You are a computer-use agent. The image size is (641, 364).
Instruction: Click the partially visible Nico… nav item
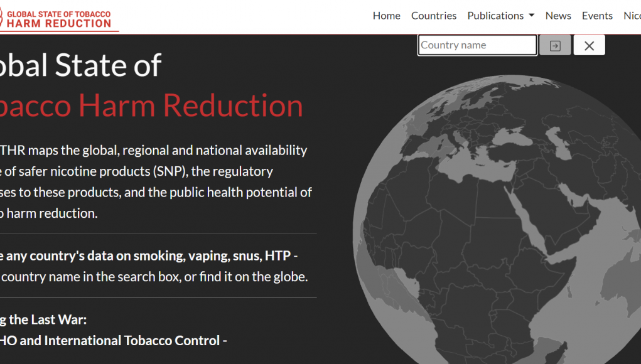(x=632, y=16)
